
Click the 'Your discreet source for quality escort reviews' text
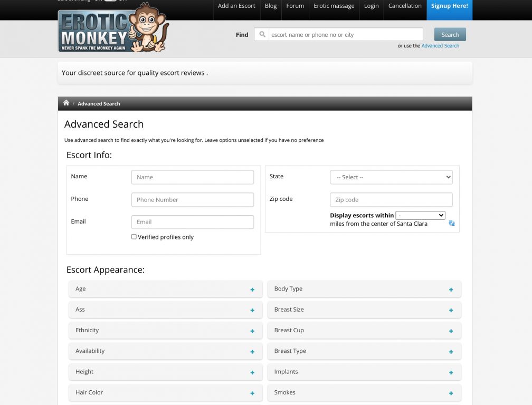coord(135,73)
